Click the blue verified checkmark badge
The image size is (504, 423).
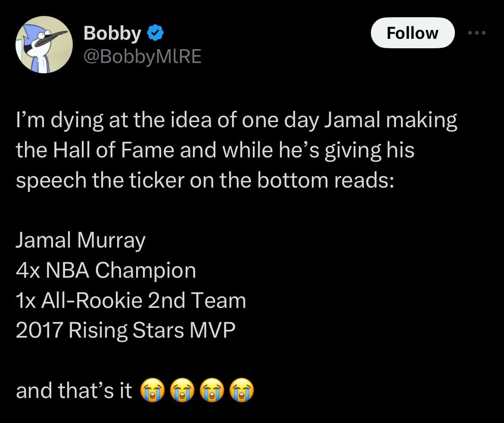155,33
